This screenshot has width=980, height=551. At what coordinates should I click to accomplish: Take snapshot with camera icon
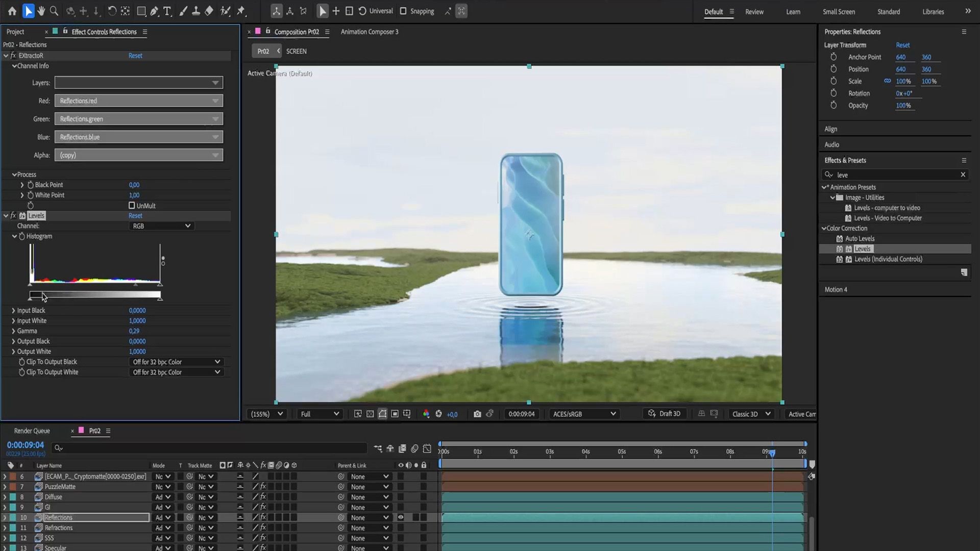pos(477,414)
